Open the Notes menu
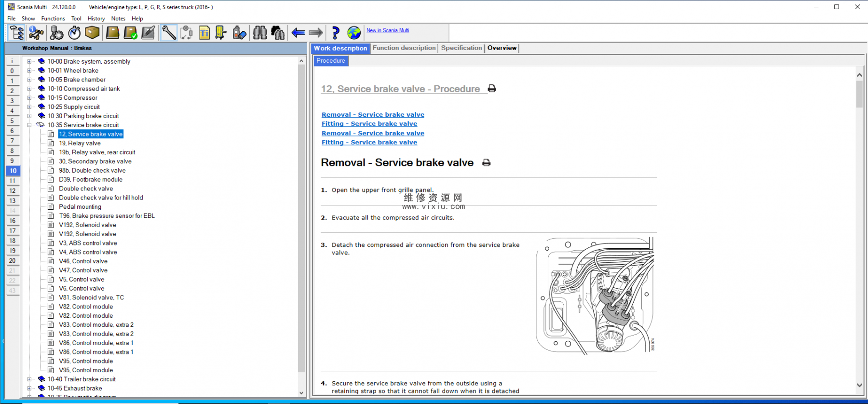The height and width of the screenshot is (404, 868). 118,18
